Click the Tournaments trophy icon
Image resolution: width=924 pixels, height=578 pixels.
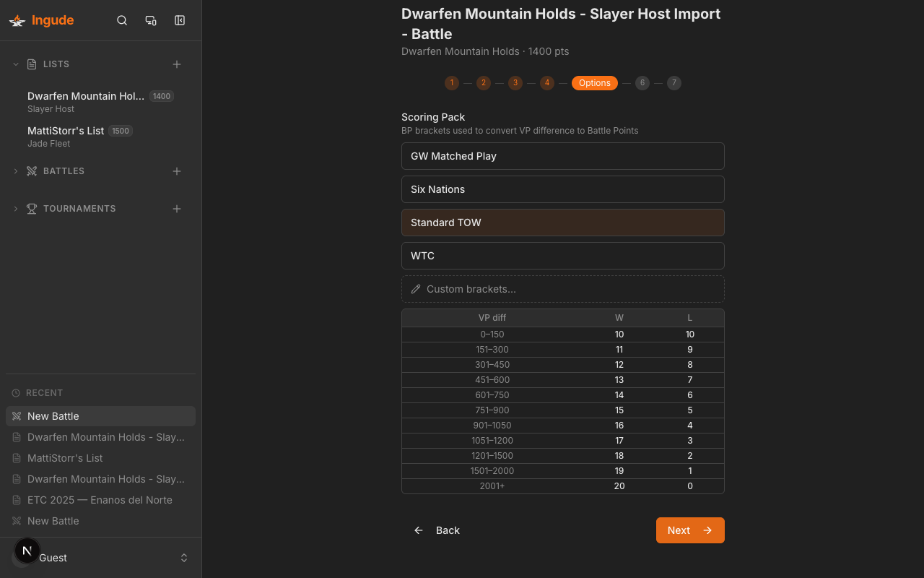(x=31, y=208)
